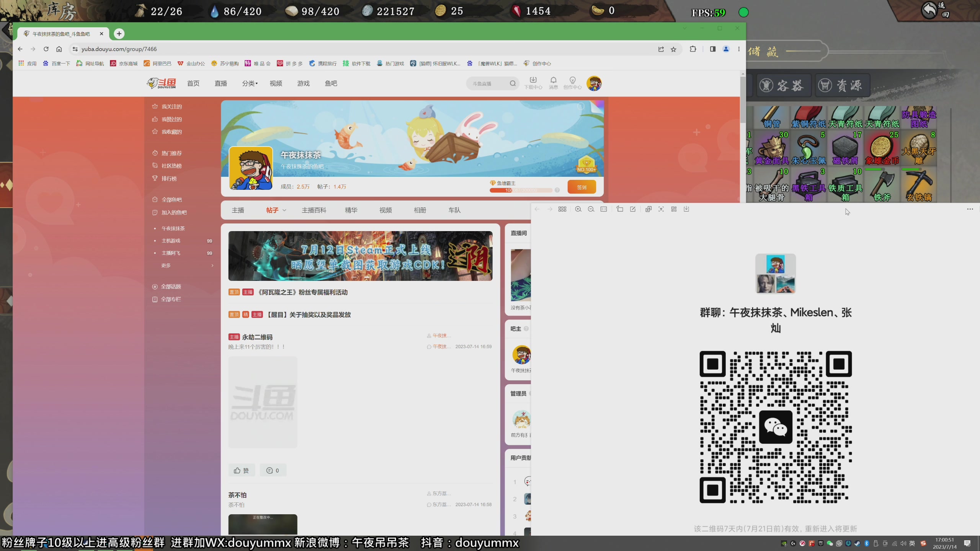The width and height of the screenshot is (980, 551).
Task: Share this page from address bar
Action: click(661, 49)
